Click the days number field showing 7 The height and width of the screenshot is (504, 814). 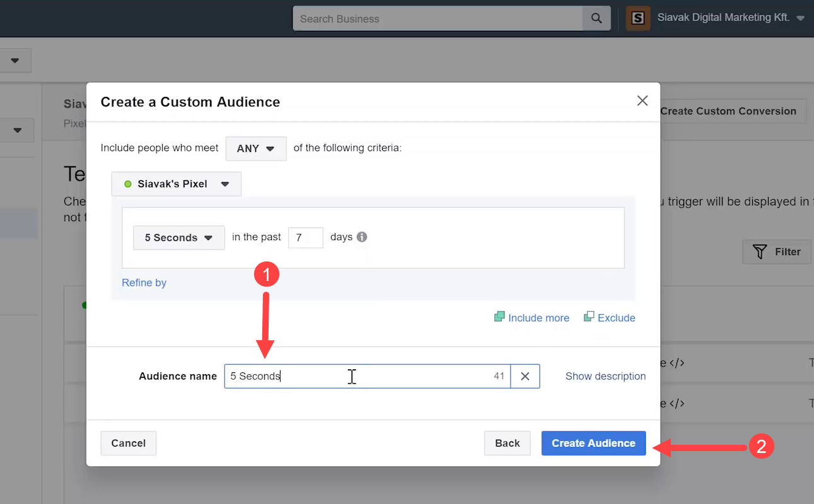(306, 238)
